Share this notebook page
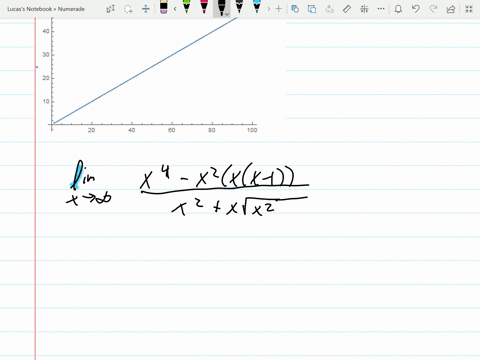 [451, 9]
